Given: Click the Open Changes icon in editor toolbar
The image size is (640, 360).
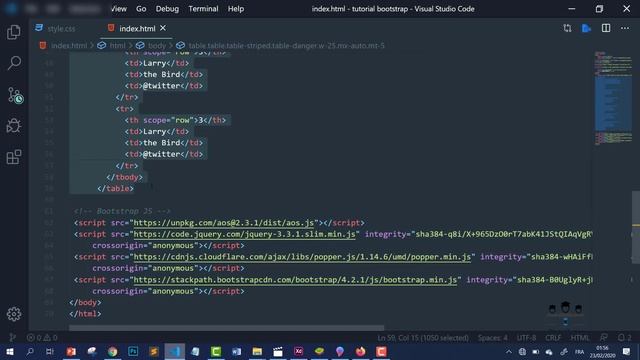Looking at the screenshot, I should (x=567, y=28).
